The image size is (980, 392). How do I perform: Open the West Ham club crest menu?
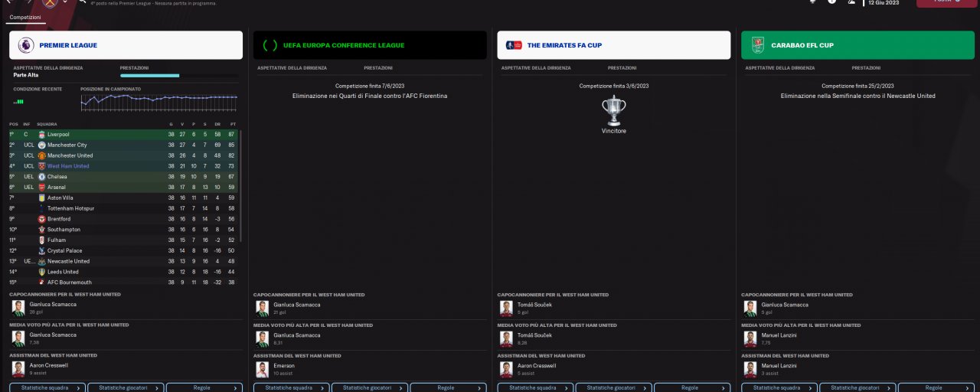(48, 2)
